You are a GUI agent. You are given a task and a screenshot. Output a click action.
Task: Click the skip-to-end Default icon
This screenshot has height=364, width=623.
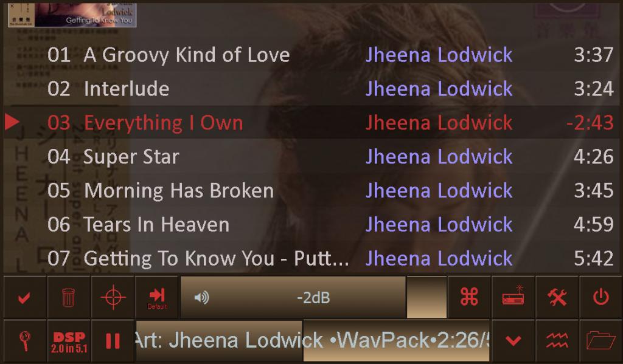(157, 297)
